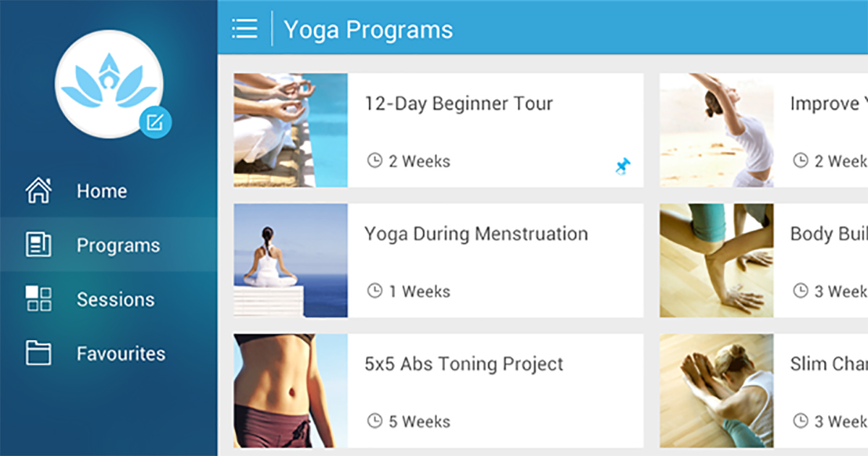868x456 pixels.
Task: Click the Sessions grid icon
Action: coord(38,299)
